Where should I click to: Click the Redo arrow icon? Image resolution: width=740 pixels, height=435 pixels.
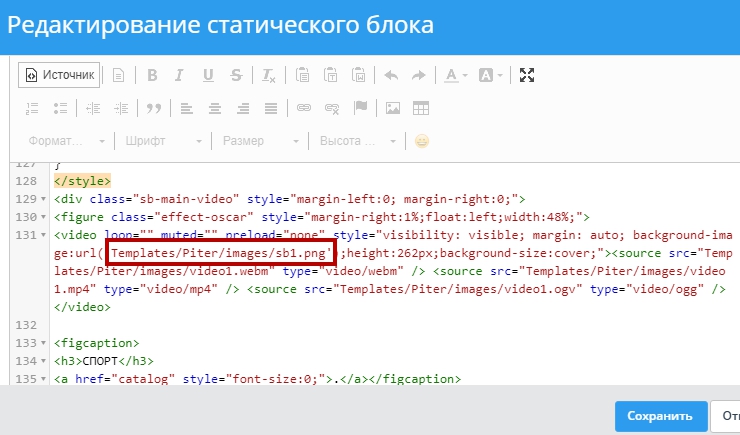point(418,75)
